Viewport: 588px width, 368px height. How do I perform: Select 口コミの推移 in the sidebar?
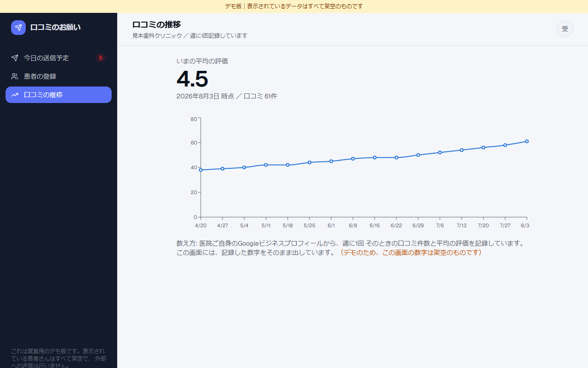[x=58, y=95]
